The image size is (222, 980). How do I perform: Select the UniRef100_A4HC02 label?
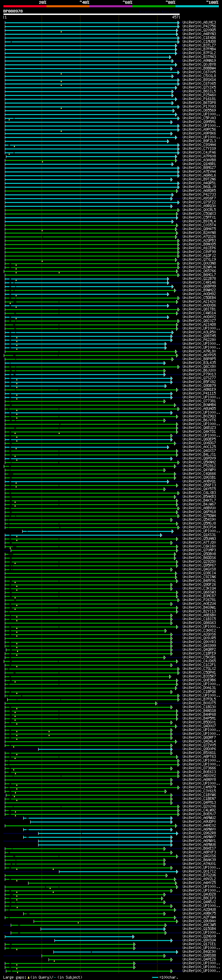[199, 826]
